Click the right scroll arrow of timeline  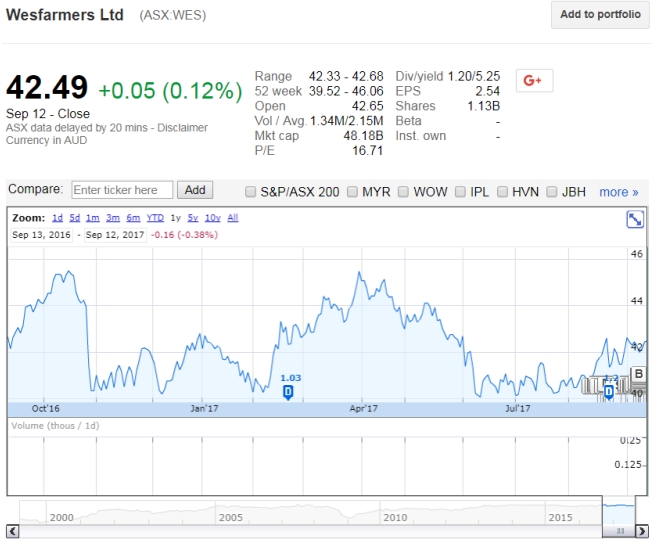[642, 531]
